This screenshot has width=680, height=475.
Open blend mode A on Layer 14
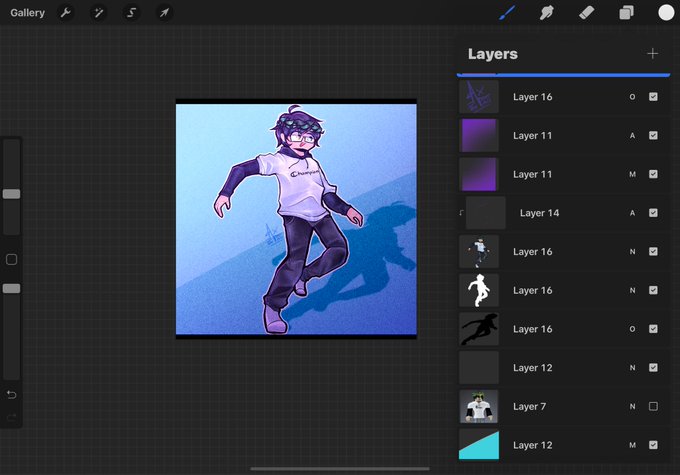[632, 213]
